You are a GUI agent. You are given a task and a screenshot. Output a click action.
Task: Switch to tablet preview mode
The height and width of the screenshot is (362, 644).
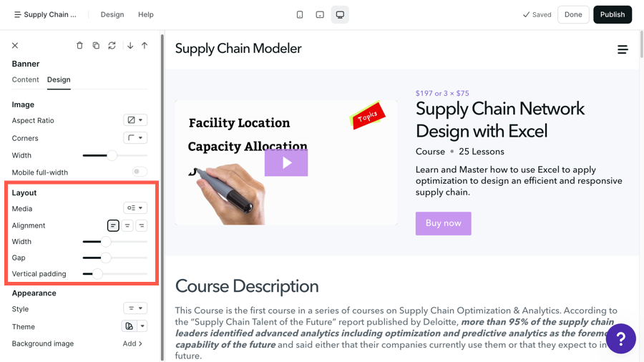click(x=320, y=14)
